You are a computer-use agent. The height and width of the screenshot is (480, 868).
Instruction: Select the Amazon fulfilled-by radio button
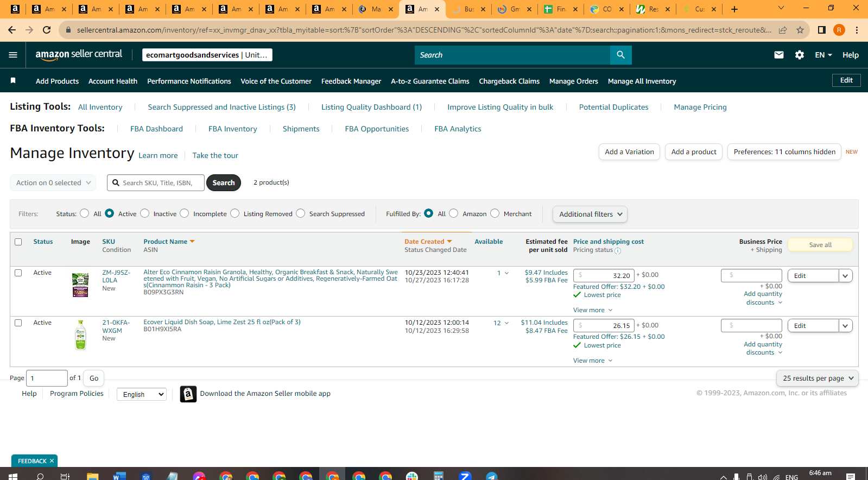tap(454, 213)
